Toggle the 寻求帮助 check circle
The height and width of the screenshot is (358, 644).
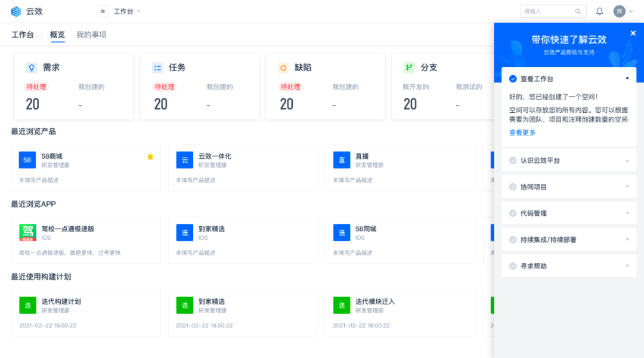click(x=513, y=266)
